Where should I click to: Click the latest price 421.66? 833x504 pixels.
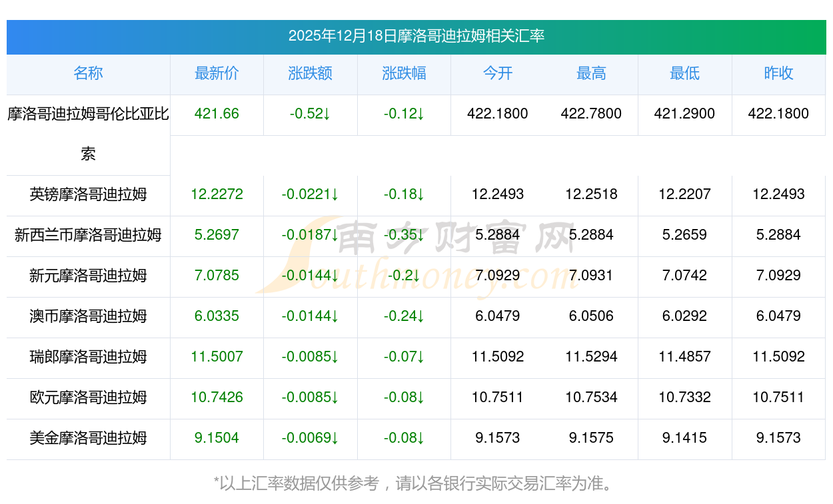click(x=217, y=114)
